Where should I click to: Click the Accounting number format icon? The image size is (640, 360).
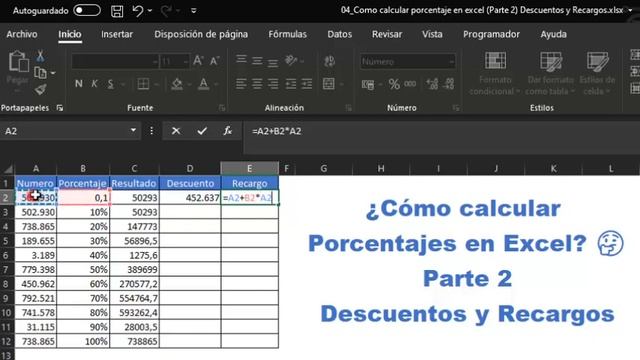coord(368,84)
